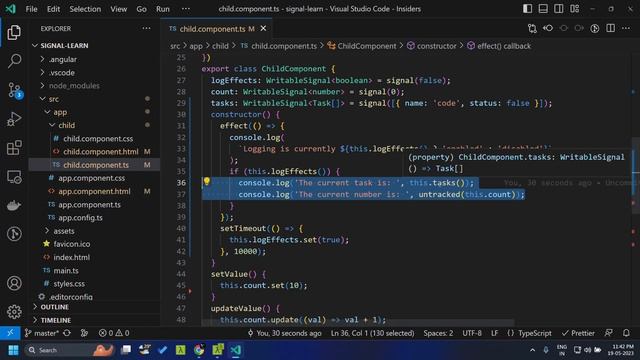Open the Explorer view in activity bar
640x360 pixels.
pos(14,32)
